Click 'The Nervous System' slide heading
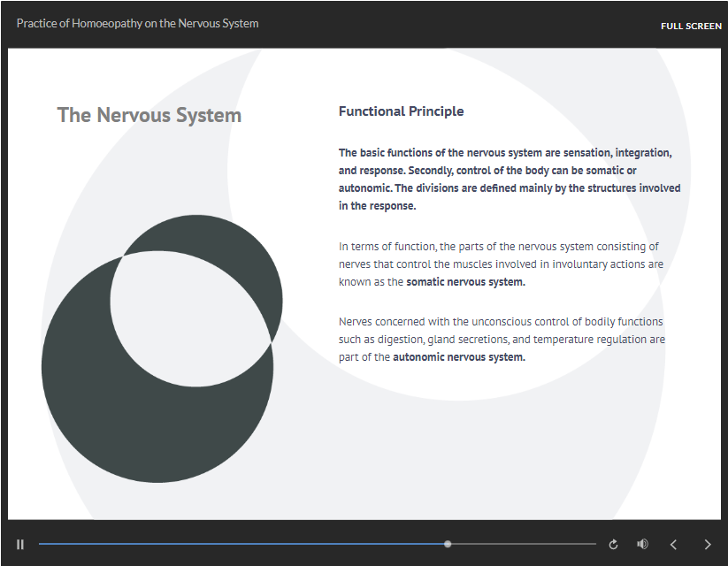This screenshot has width=728, height=566. [x=149, y=115]
